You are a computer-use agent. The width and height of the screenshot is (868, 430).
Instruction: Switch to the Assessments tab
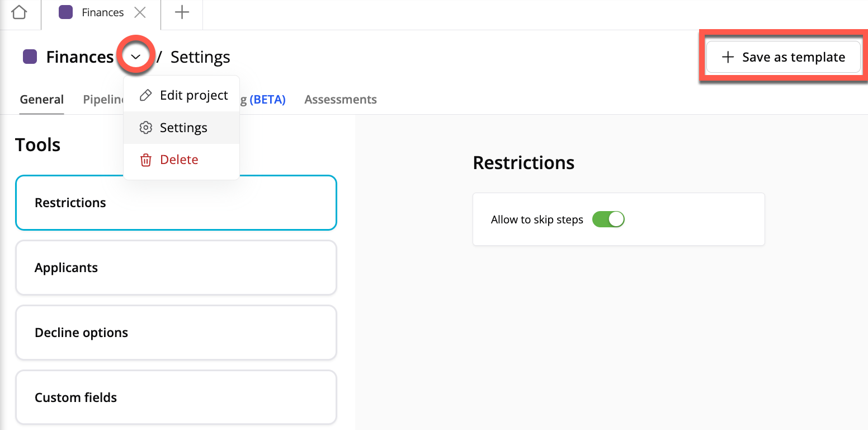(340, 100)
